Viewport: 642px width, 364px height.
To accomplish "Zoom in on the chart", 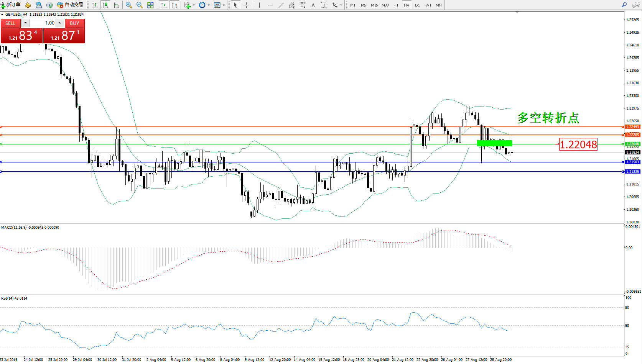I will [x=129, y=5].
